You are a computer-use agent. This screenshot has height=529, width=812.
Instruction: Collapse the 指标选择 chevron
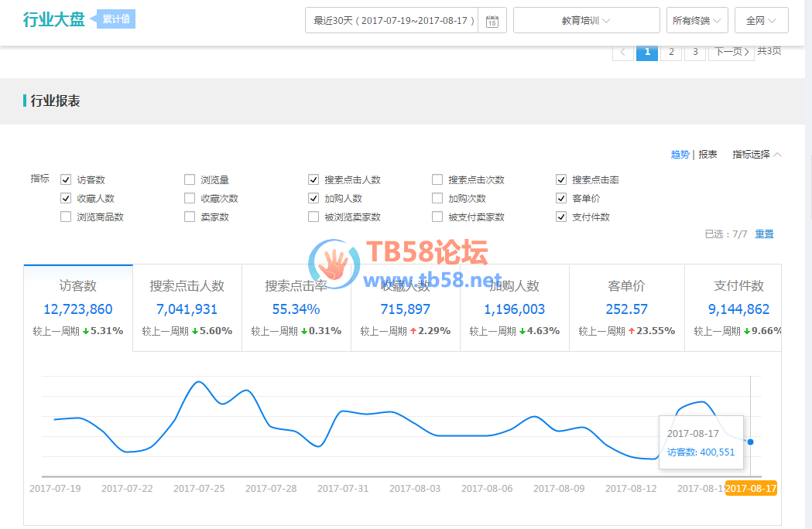[777, 155]
